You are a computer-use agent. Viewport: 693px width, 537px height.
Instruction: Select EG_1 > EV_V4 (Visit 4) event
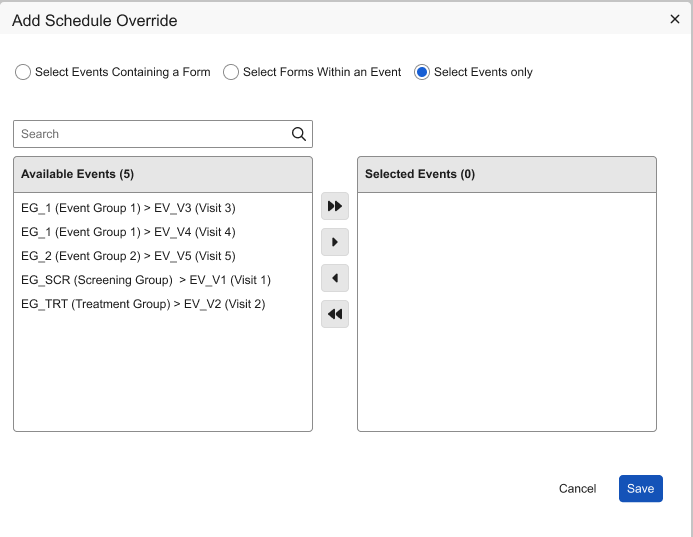click(128, 232)
